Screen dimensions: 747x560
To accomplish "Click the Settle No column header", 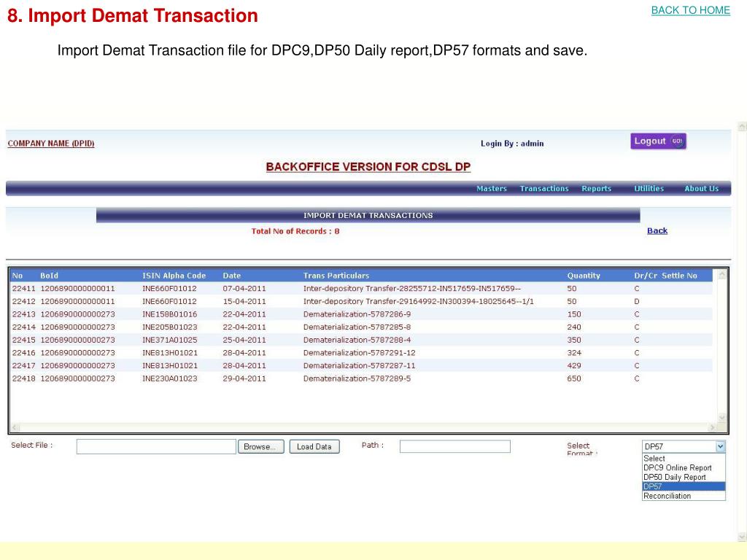I will 679,276.
